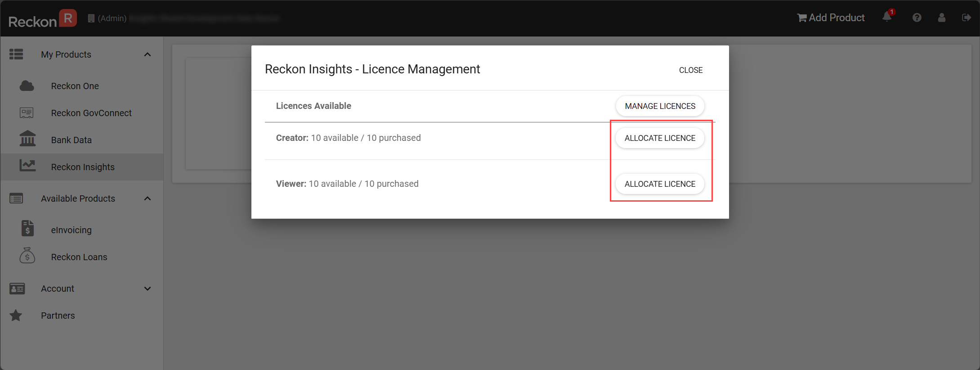Click the Bank Data building icon
The width and height of the screenshot is (980, 370).
point(27,139)
